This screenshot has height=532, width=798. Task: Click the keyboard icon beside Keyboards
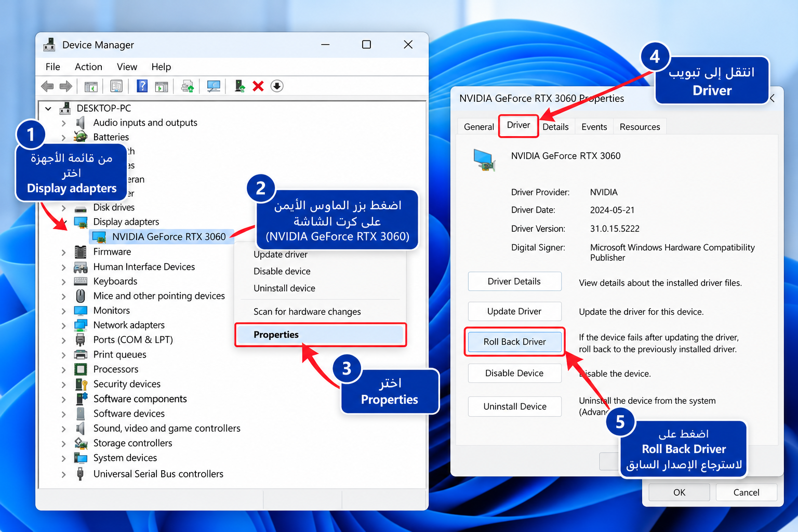click(x=81, y=282)
